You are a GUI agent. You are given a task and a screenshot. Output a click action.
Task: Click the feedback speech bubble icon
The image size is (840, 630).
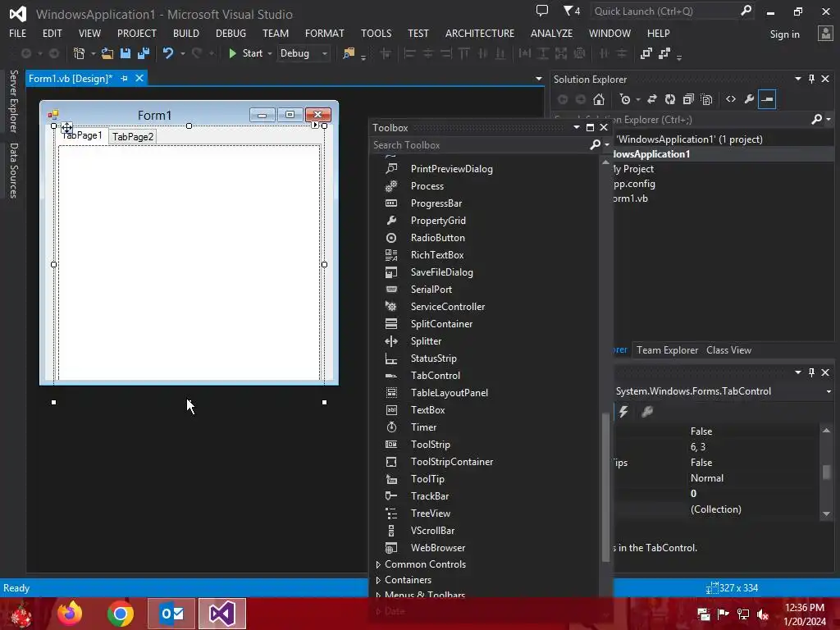[x=542, y=11]
